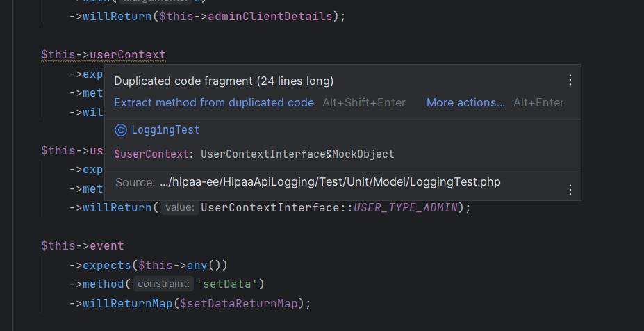
Task: Click the USER_TYPE_ADMIN constant
Action: click(x=406, y=207)
